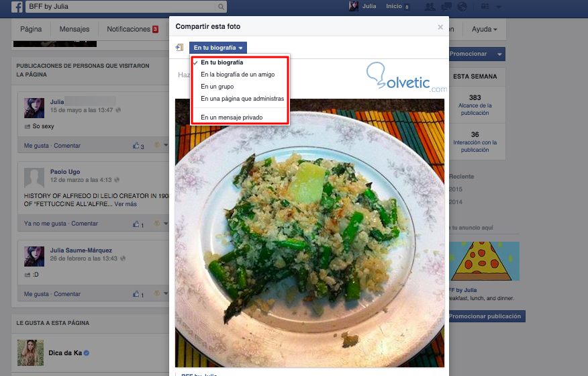The height and width of the screenshot is (376, 588).
Task: Click 'Inicio' in the top bar
Action: click(394, 7)
